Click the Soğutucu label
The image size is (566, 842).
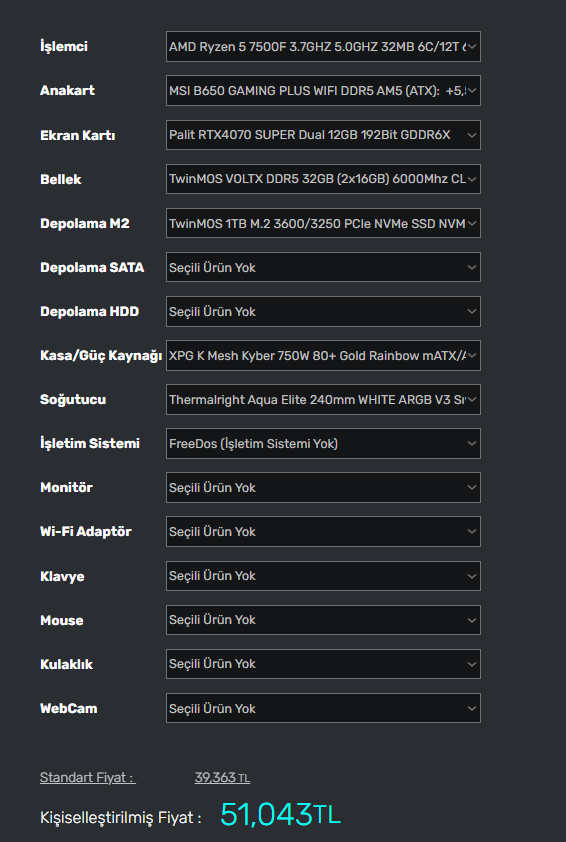coord(73,400)
